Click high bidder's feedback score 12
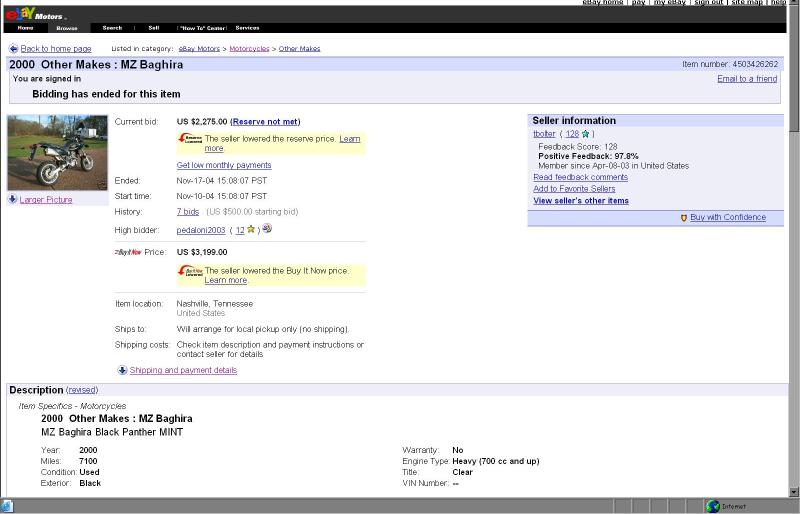 click(240, 230)
